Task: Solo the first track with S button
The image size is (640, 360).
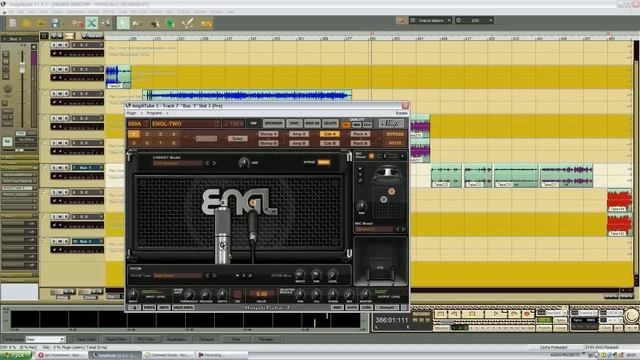Action: tap(54, 45)
